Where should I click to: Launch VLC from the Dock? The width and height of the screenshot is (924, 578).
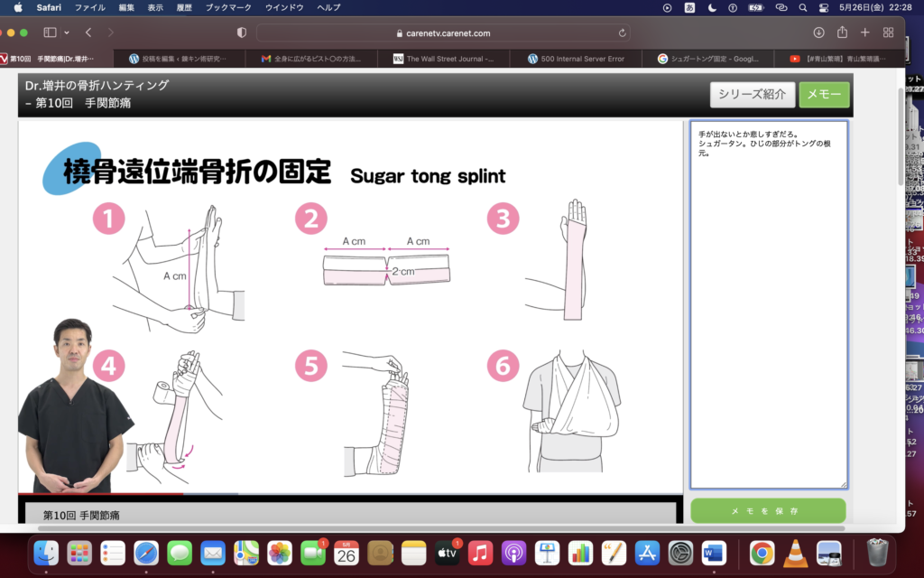coord(795,553)
